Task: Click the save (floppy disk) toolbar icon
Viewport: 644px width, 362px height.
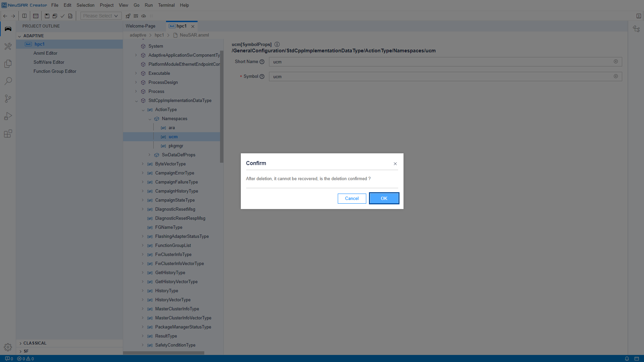Action: coord(47,16)
